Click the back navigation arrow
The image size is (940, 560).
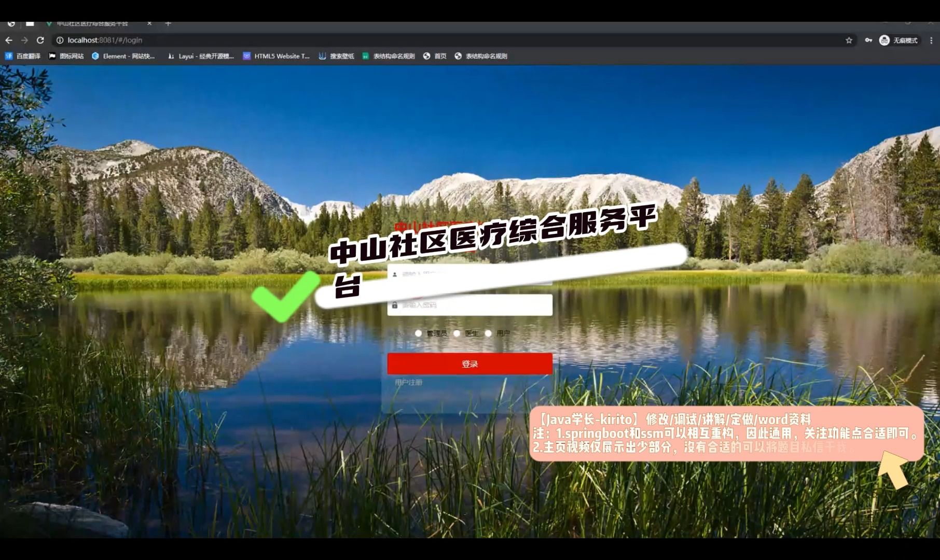click(x=9, y=40)
